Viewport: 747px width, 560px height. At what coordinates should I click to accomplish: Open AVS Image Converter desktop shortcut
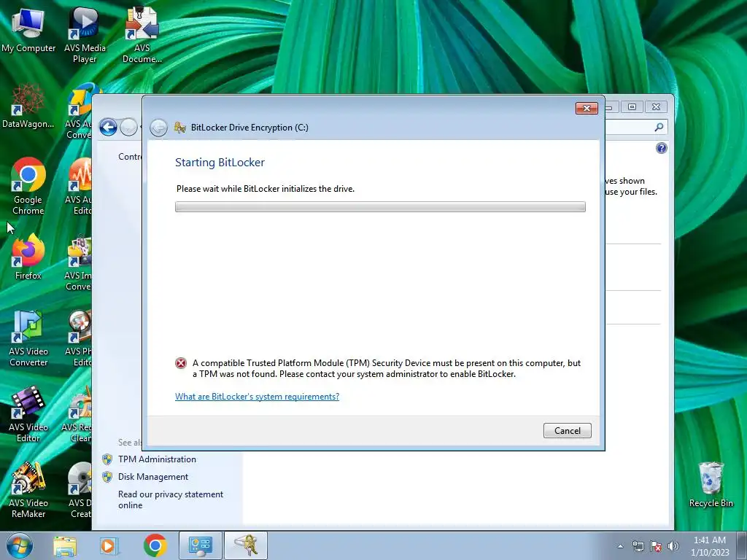(x=79, y=262)
